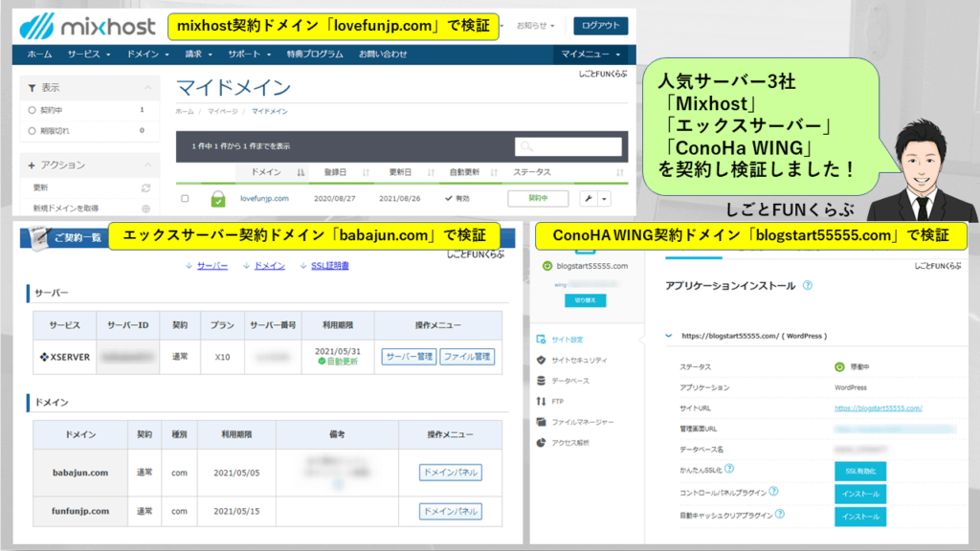Click the help icon beside かんたんSSL化
Viewport: 980px width, 551px height.
(729, 469)
